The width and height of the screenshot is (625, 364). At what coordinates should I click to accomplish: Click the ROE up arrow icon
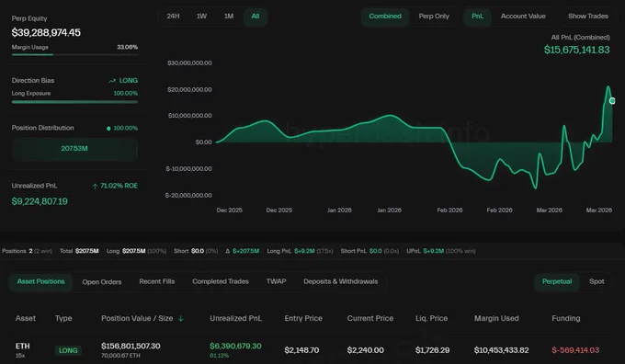click(x=95, y=187)
